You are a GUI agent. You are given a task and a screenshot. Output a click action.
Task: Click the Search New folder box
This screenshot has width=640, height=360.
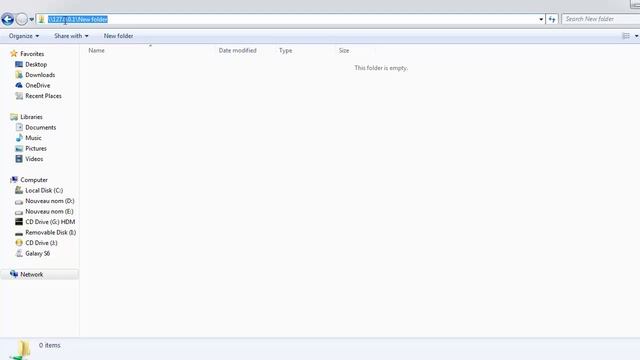click(601, 19)
